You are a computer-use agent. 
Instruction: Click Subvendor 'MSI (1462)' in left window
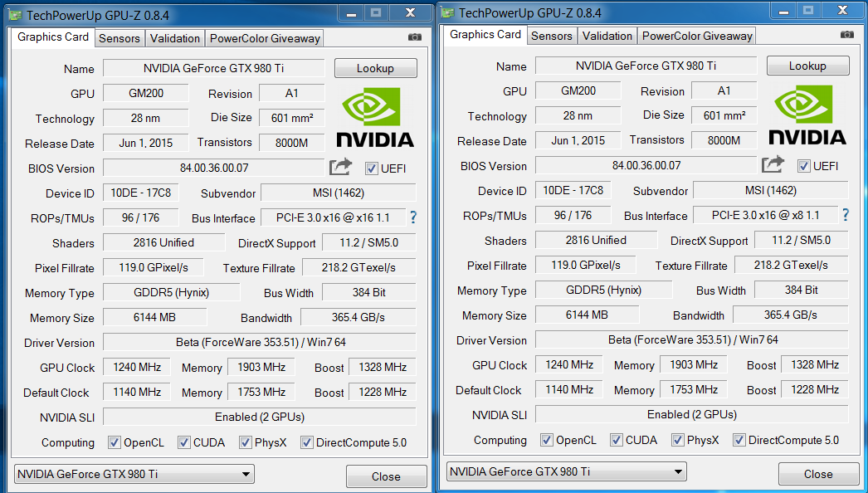[339, 193]
